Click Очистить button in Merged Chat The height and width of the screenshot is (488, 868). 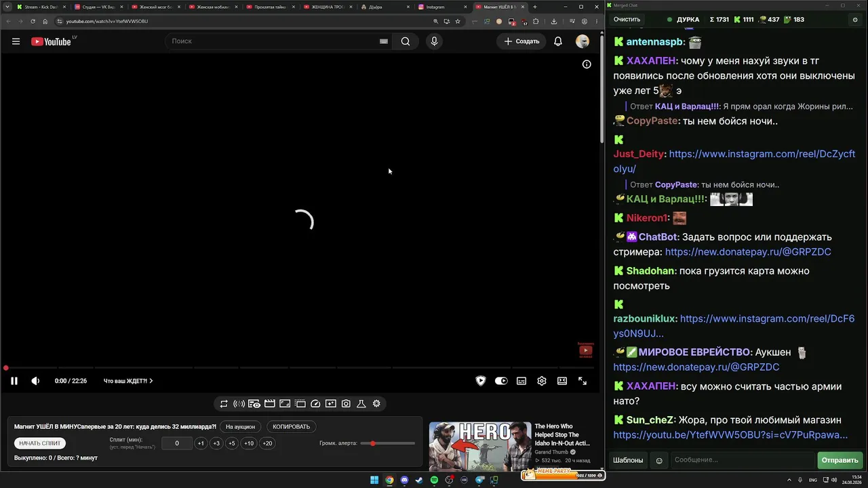click(x=627, y=20)
